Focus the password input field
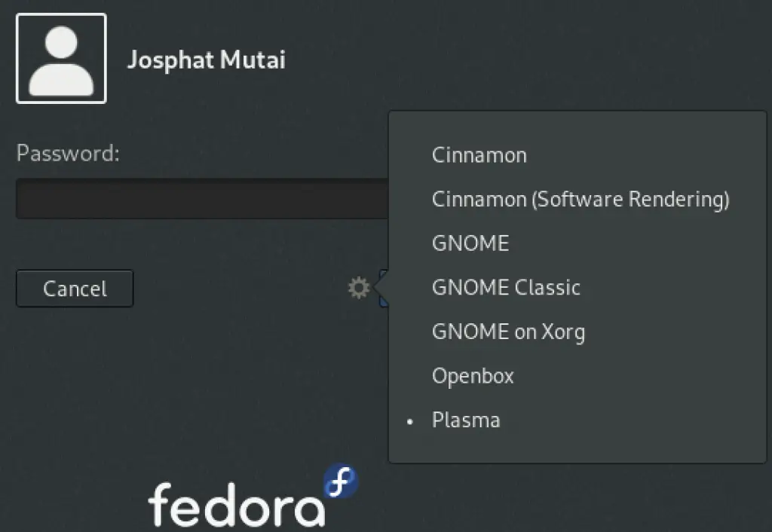Screen dimensions: 772x532 202,198
